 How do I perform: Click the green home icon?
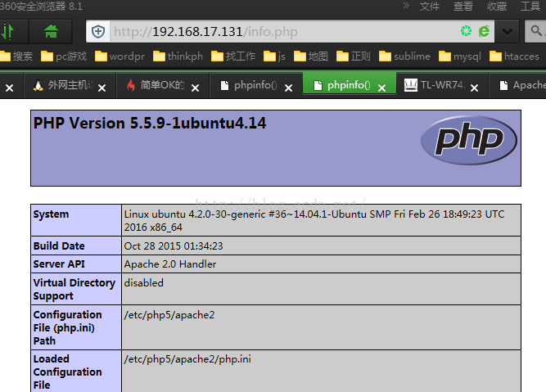[51, 31]
